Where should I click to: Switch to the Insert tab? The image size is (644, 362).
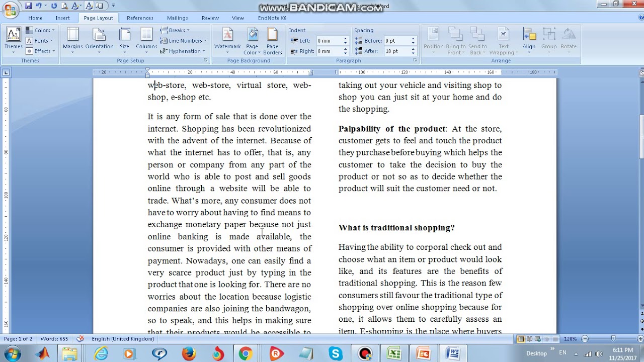(62, 18)
